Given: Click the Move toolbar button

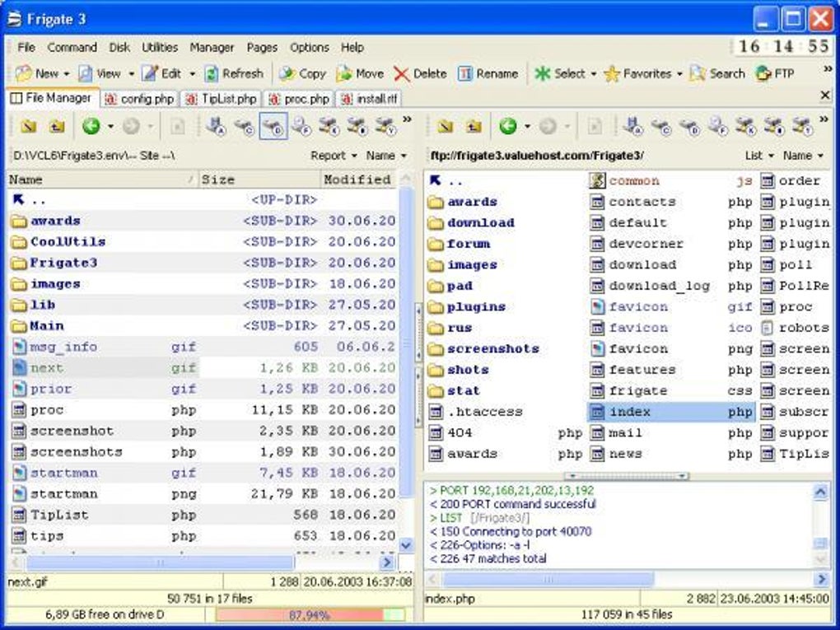Looking at the screenshot, I should 360,73.
